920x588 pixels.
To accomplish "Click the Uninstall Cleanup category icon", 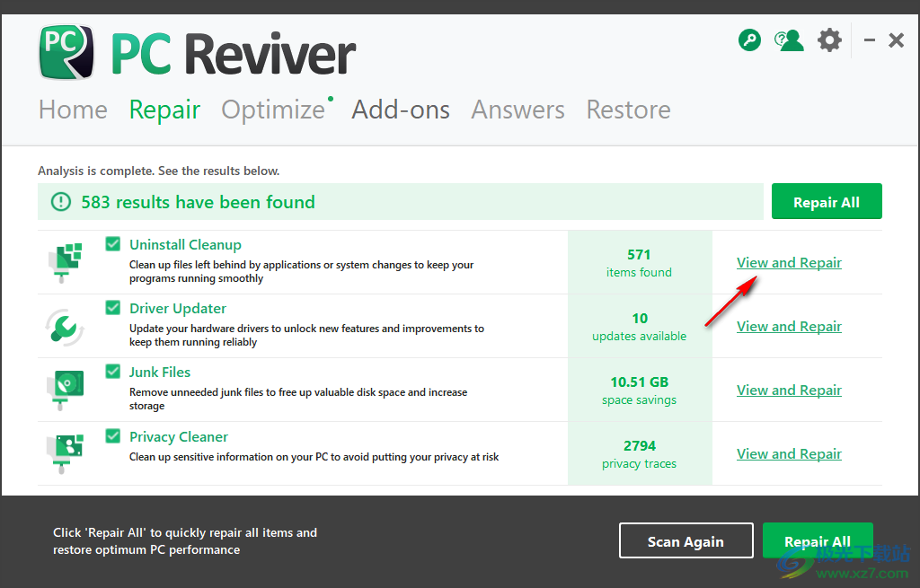I will [65, 262].
